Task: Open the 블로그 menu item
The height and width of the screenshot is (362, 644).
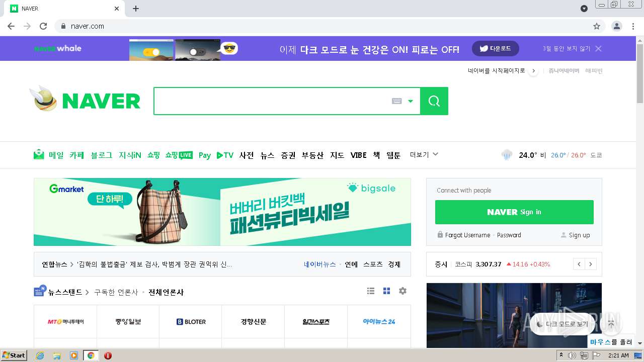Action: click(101, 155)
